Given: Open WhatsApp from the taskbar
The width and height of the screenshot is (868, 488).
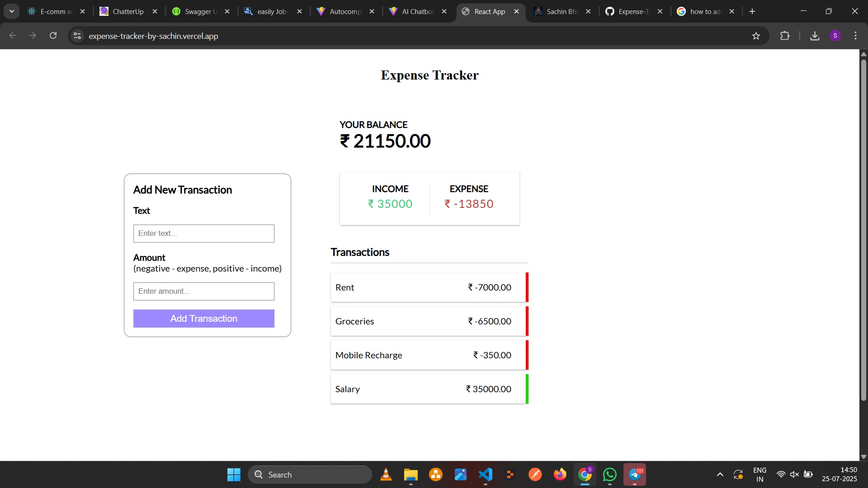Looking at the screenshot, I should (610, 474).
